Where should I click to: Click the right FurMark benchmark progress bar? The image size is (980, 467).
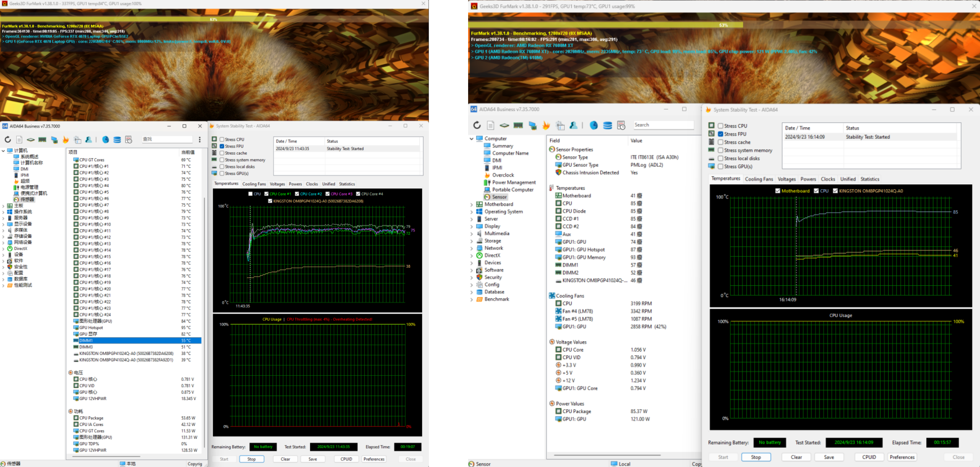click(x=723, y=25)
